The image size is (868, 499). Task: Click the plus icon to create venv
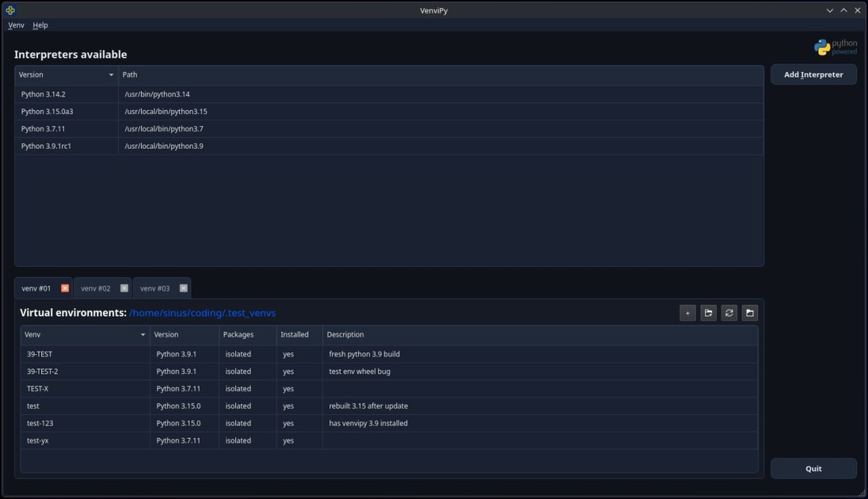pyautogui.click(x=687, y=313)
